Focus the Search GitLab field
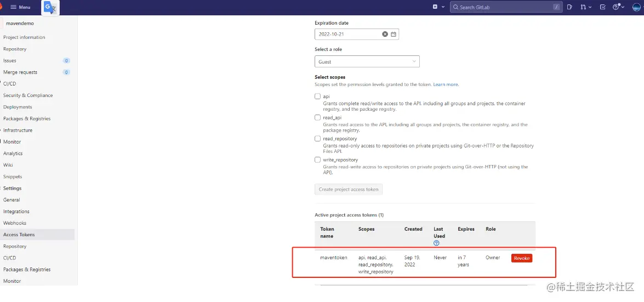This screenshot has height=302, width=644. (506, 7)
